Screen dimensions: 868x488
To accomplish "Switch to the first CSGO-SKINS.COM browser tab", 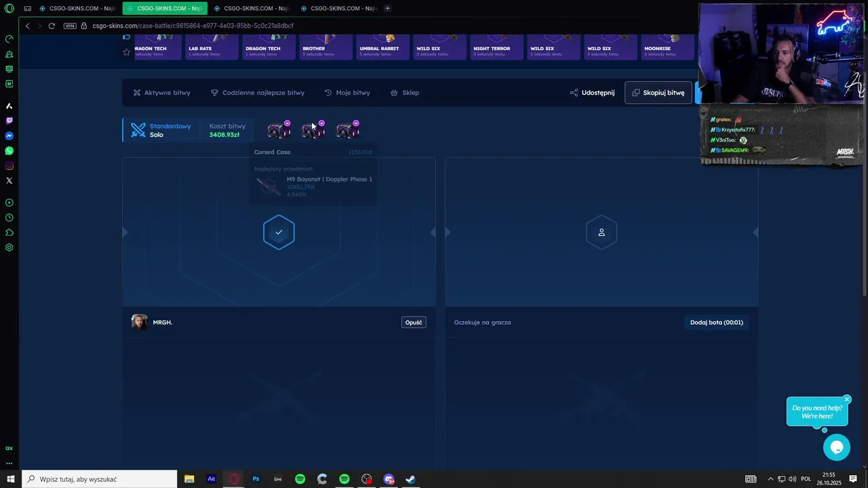I will 77,8.
